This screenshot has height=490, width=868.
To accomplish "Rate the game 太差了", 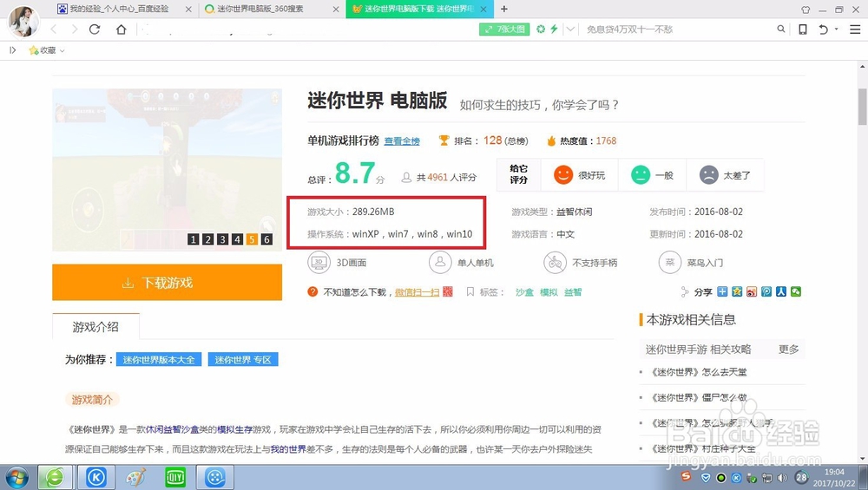I will (724, 175).
